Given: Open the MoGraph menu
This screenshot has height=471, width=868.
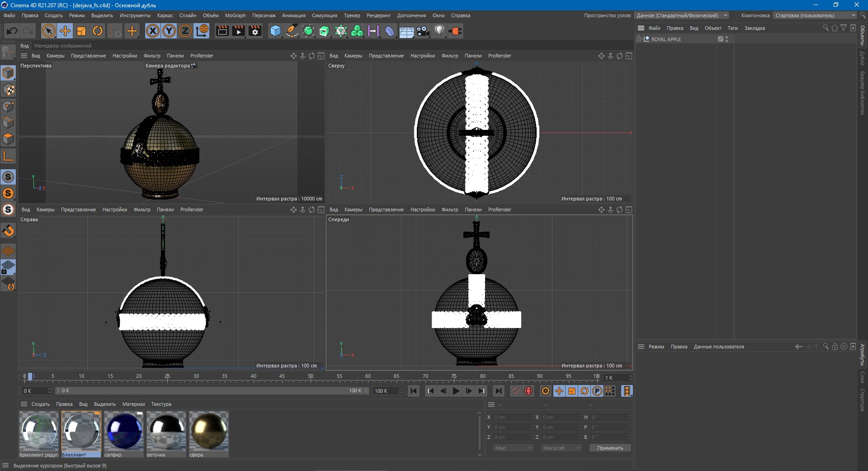Looking at the screenshot, I should (236, 15).
